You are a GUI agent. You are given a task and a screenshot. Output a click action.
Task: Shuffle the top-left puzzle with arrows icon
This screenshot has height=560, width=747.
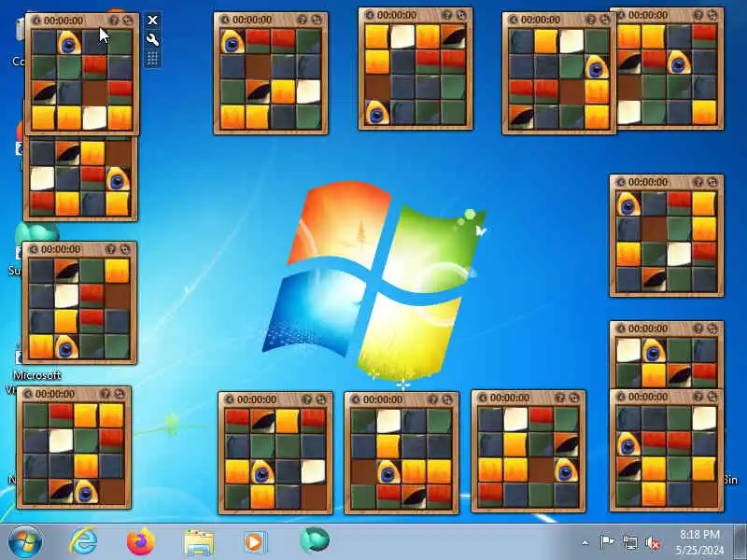click(128, 21)
